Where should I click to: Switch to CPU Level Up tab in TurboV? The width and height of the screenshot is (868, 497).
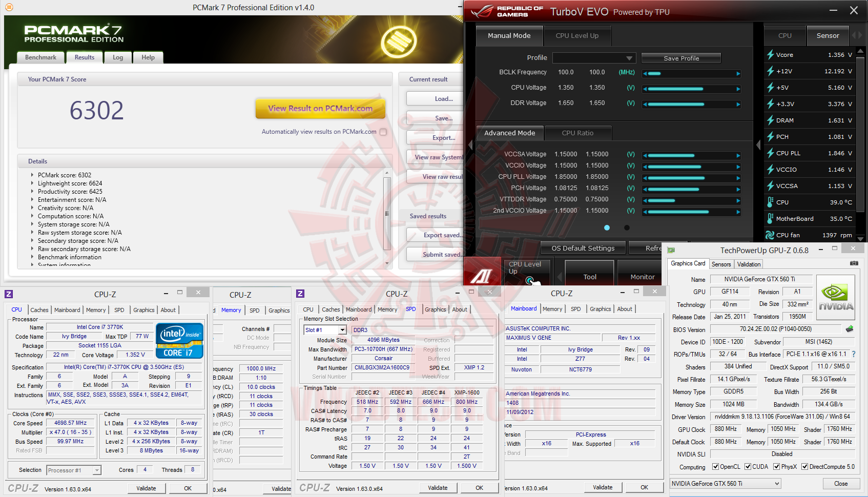point(577,36)
